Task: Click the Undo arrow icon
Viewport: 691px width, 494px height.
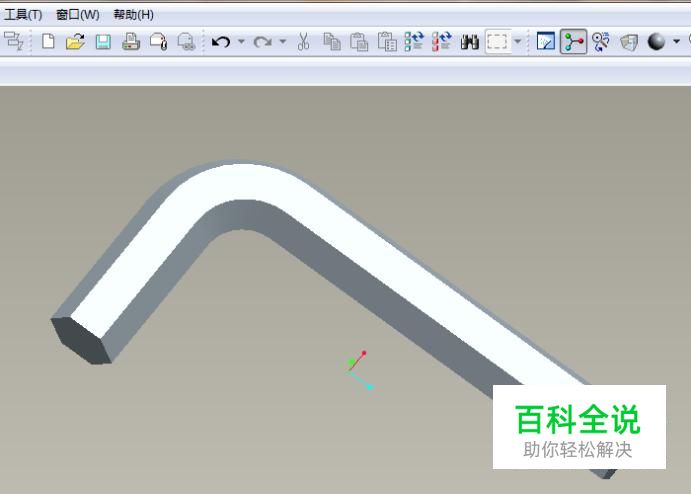Action: (221, 42)
